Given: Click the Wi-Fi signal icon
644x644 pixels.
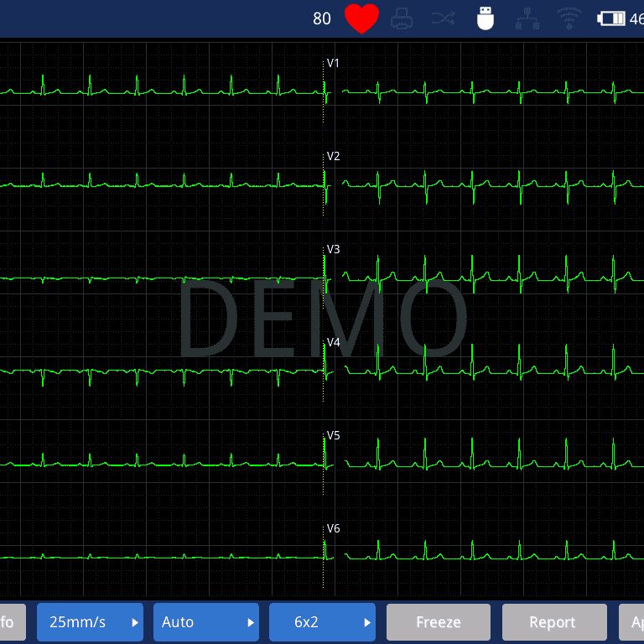Looking at the screenshot, I should [569, 18].
